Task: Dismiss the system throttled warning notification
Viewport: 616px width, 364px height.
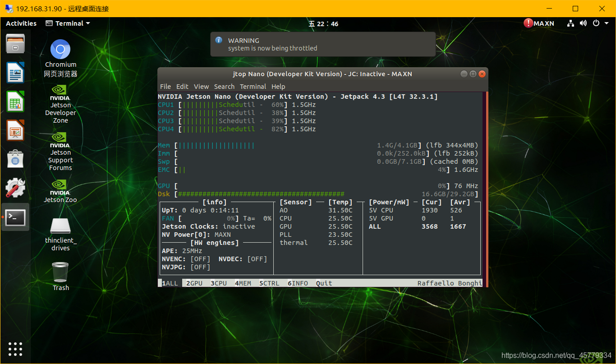Action: (x=323, y=44)
